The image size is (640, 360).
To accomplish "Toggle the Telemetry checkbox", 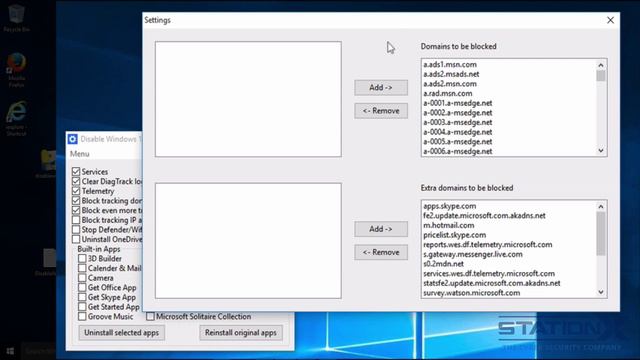I will coord(76,191).
